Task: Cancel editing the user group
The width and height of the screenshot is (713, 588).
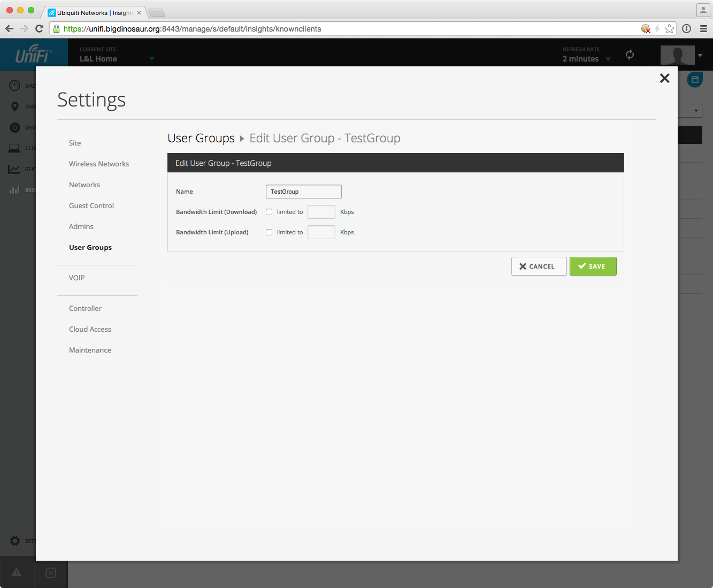Action: point(538,266)
